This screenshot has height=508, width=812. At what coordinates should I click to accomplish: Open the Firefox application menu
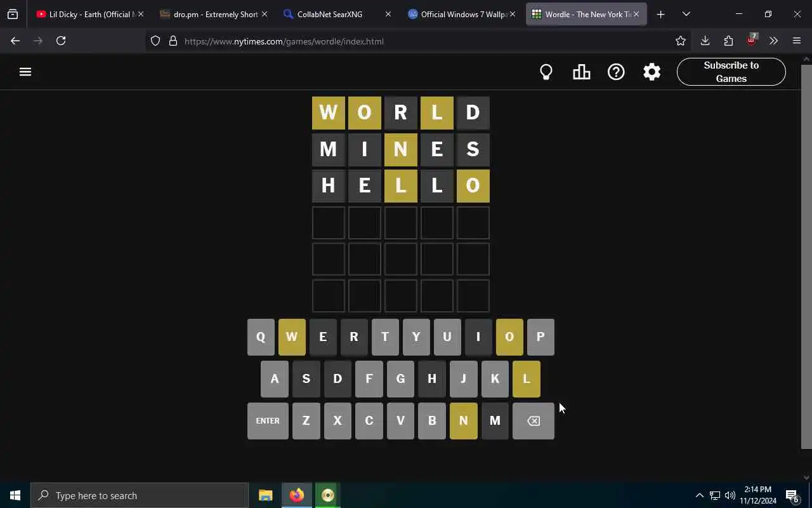click(797, 41)
